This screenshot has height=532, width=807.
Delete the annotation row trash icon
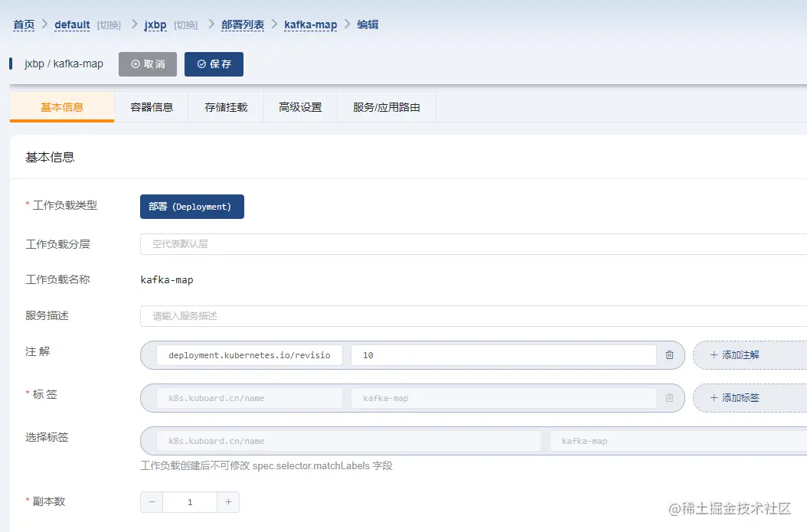[x=670, y=355]
